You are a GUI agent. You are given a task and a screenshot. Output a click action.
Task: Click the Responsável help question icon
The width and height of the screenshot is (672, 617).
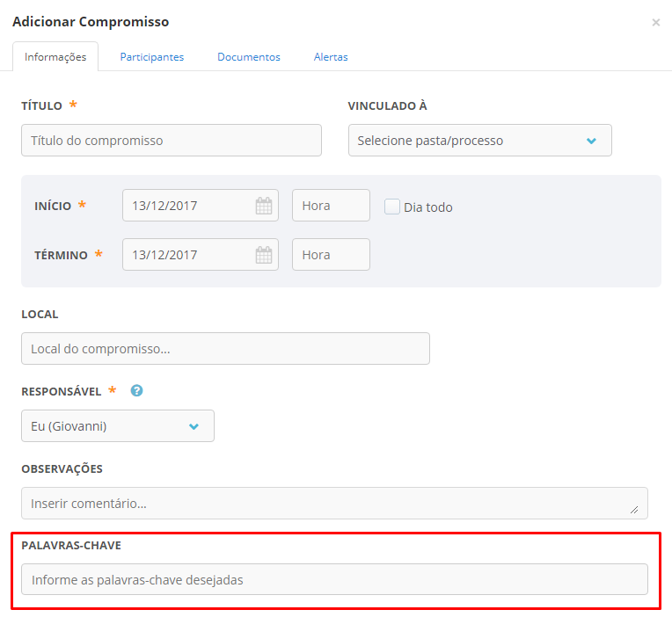(136, 390)
